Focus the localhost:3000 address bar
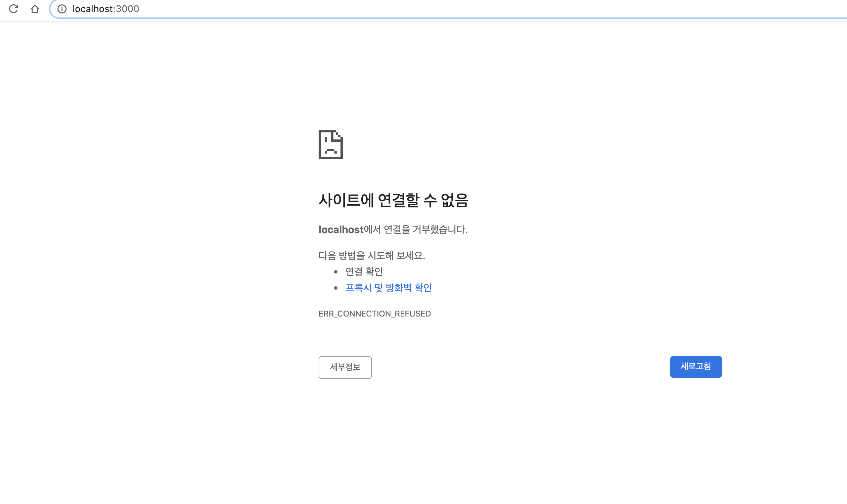Viewport: 847px width, 504px height. tap(408, 9)
